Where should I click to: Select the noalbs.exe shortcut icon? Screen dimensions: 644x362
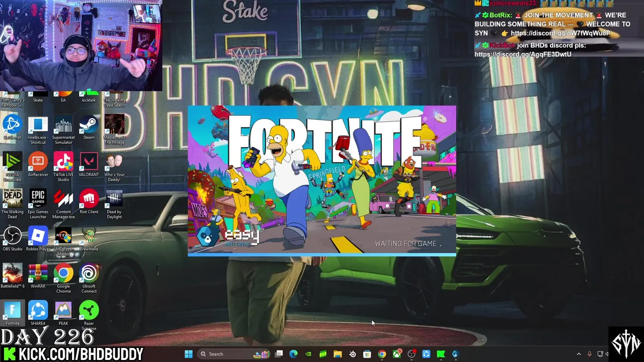(x=38, y=130)
